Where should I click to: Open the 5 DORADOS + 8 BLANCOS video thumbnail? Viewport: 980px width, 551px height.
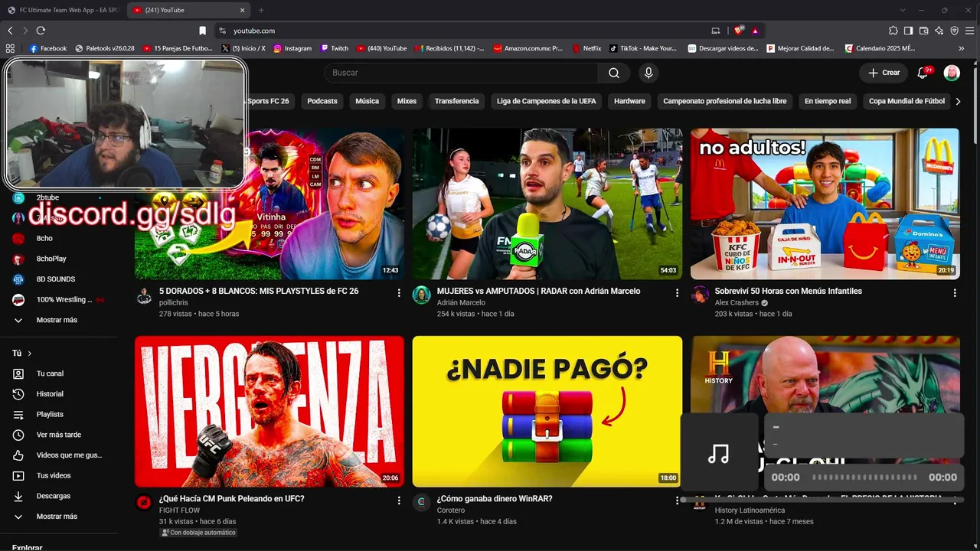pos(269,204)
